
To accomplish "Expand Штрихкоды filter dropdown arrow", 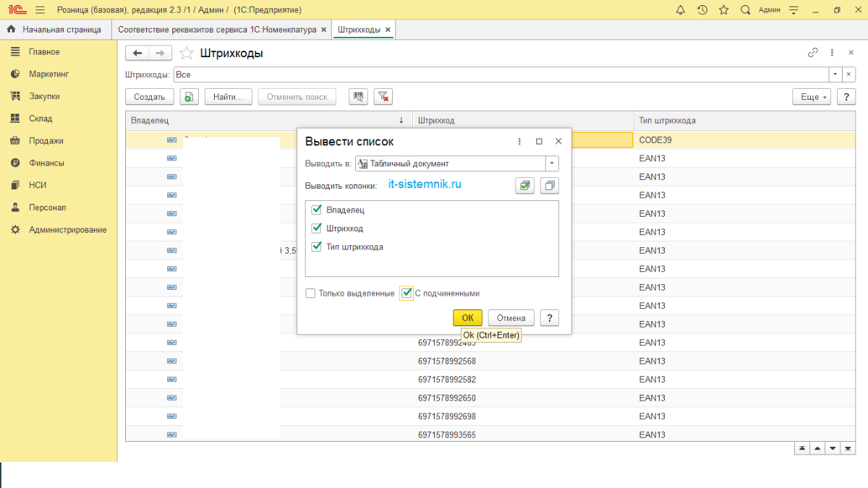I will [835, 74].
